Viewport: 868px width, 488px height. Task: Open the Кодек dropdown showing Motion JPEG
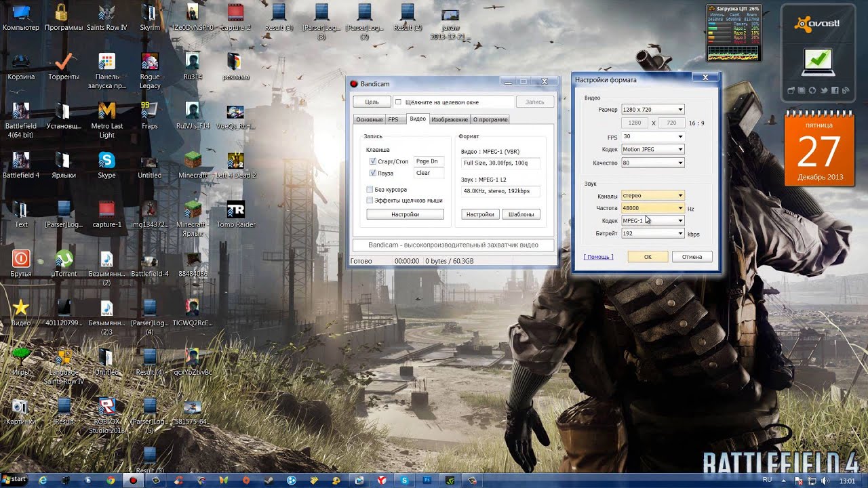click(x=653, y=149)
